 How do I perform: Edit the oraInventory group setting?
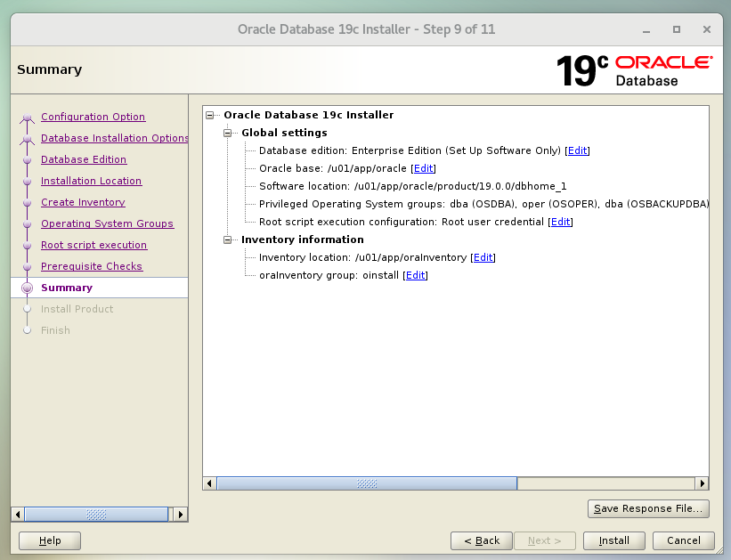(x=416, y=275)
